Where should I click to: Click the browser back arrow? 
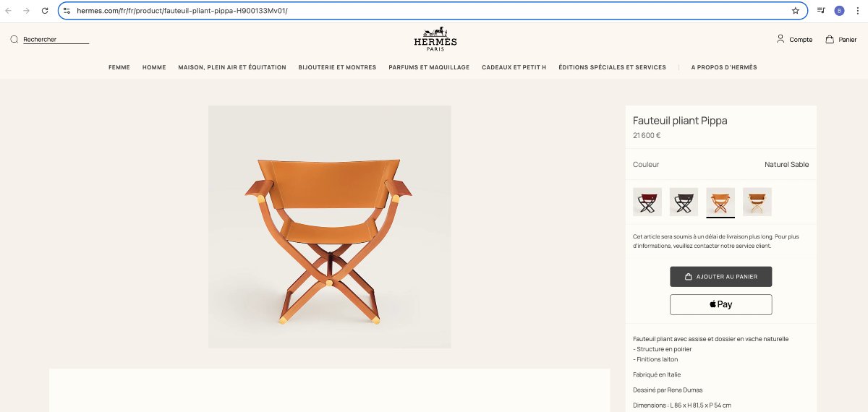[x=9, y=11]
